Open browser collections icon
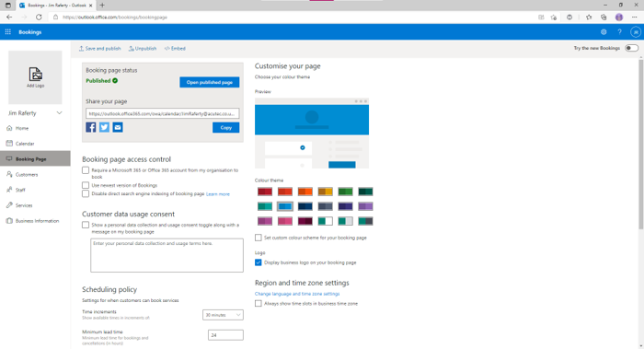 pyautogui.click(x=604, y=17)
